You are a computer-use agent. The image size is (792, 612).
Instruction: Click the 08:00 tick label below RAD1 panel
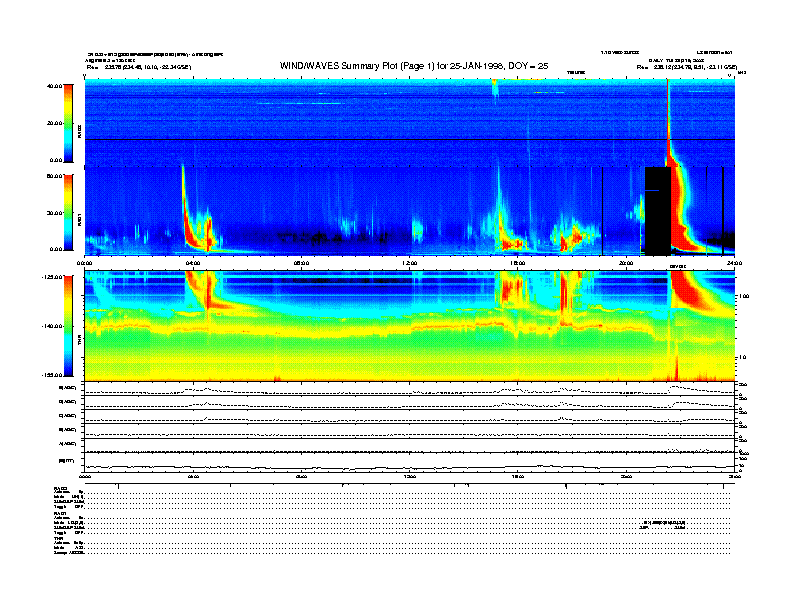pyautogui.click(x=301, y=263)
